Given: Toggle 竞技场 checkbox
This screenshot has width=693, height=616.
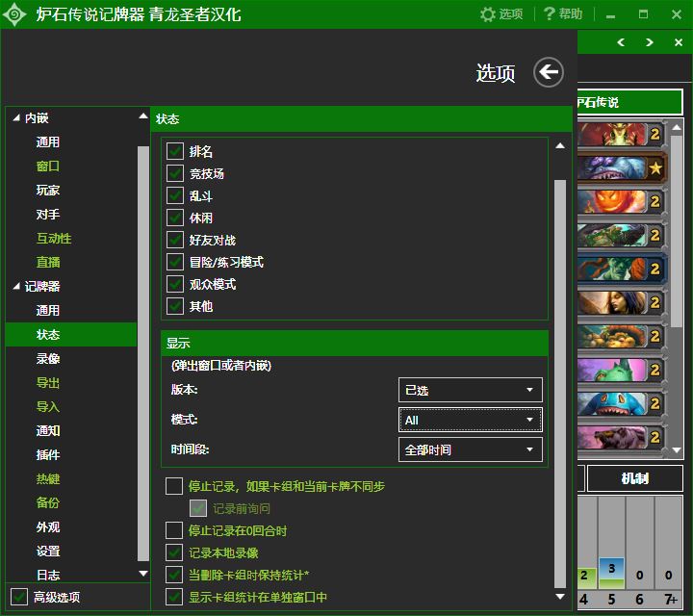Looking at the screenshot, I should [x=175, y=173].
